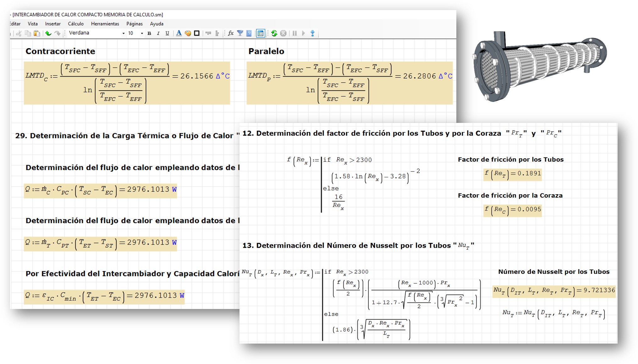
Task: Open the Verdana font dropdown
Action: click(124, 33)
